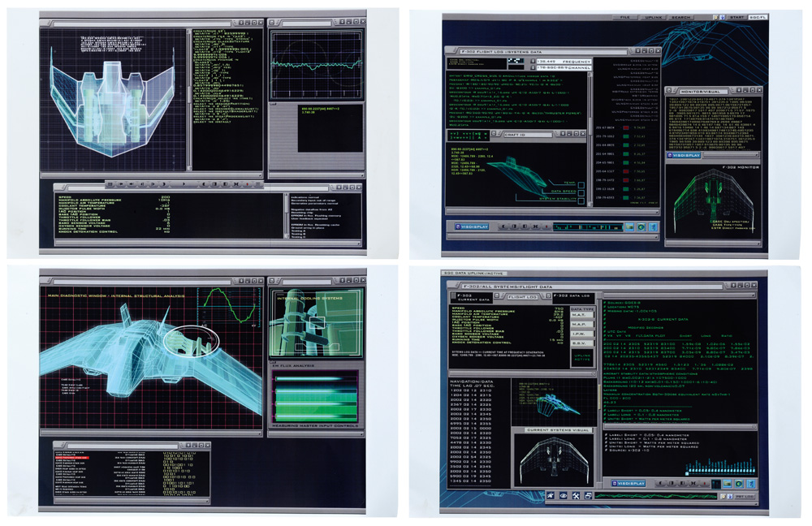Select the B.S.V. data type button
Viewport: 812px width, 526px height.
pos(581,343)
